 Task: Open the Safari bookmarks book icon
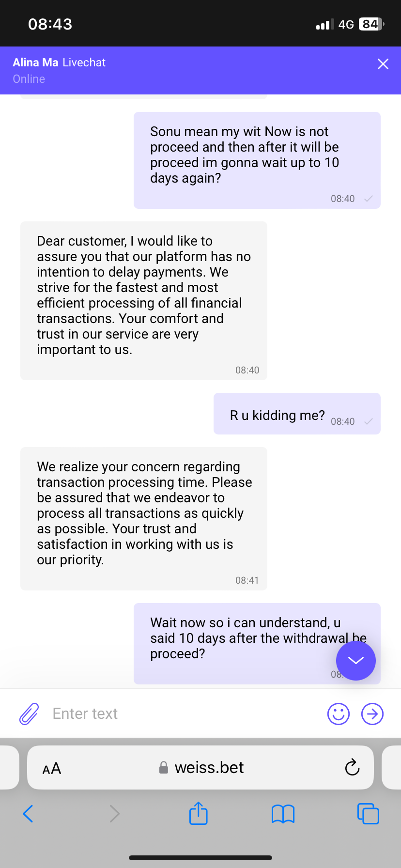pyautogui.click(x=283, y=814)
